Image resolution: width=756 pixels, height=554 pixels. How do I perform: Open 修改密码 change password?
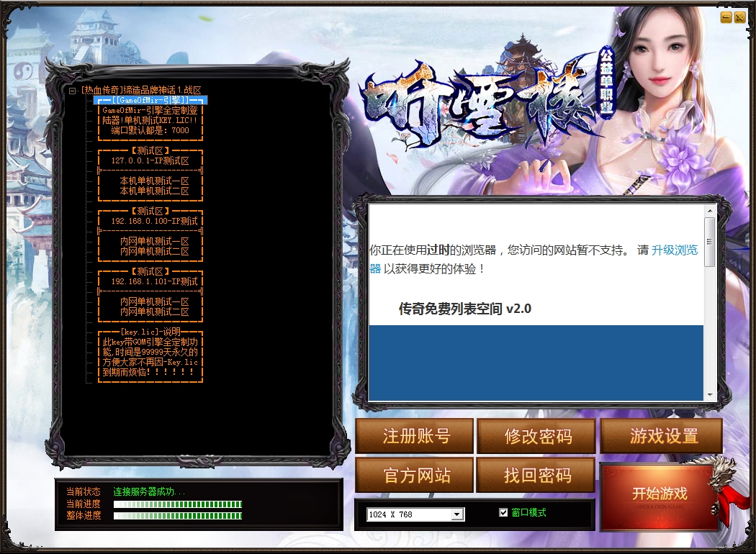[x=536, y=436]
